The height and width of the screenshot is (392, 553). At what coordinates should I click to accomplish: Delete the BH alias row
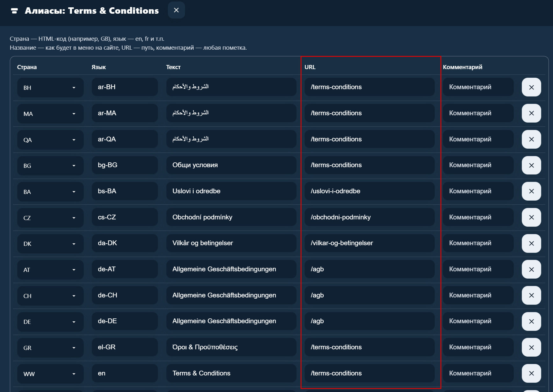pos(531,87)
